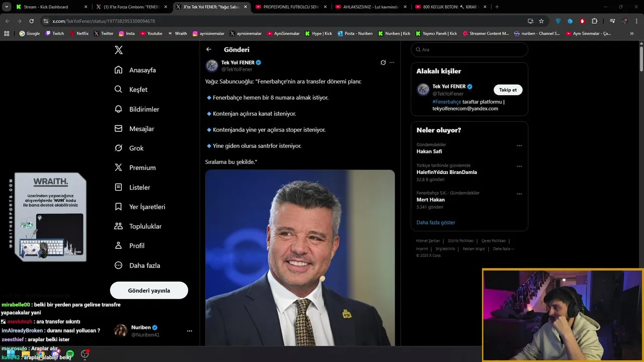Open Mesajlar in sidebar
The height and width of the screenshot is (362, 644).
(134, 129)
